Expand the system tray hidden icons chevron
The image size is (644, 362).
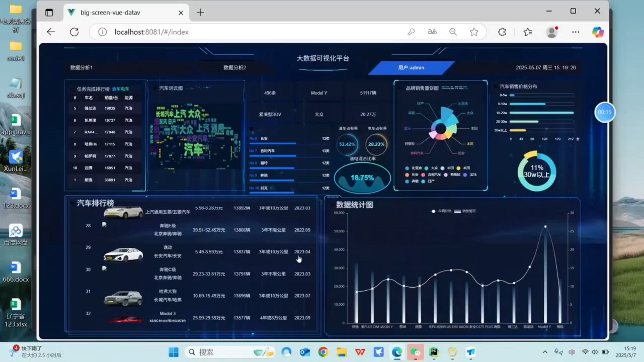click(545, 352)
